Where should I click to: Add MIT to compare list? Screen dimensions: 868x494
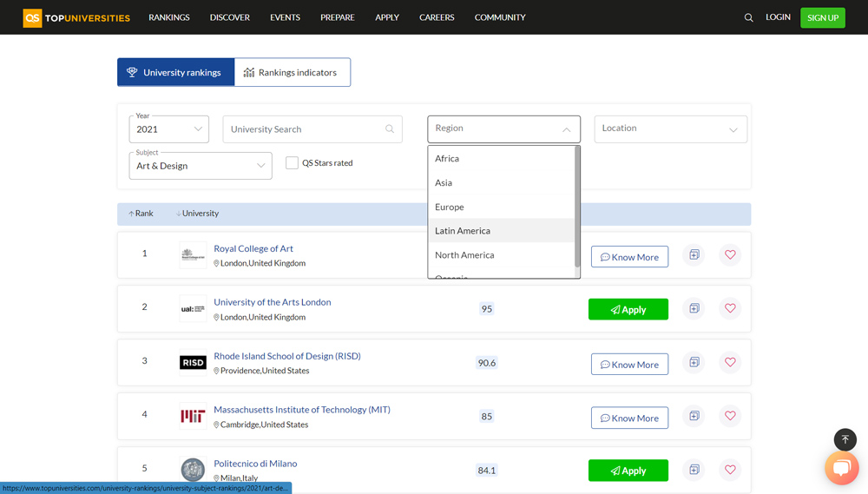point(694,416)
